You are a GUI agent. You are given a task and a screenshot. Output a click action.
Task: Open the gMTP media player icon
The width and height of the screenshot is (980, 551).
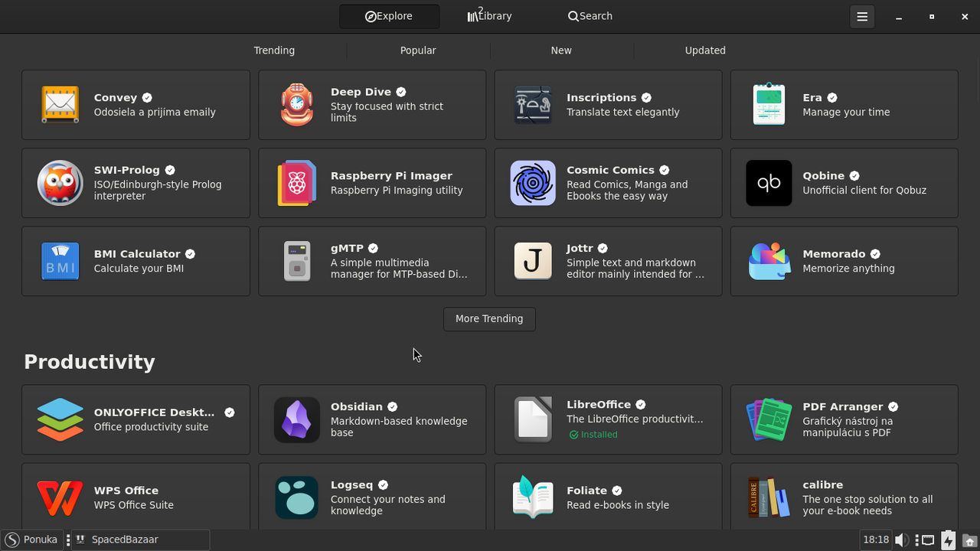[x=296, y=261]
